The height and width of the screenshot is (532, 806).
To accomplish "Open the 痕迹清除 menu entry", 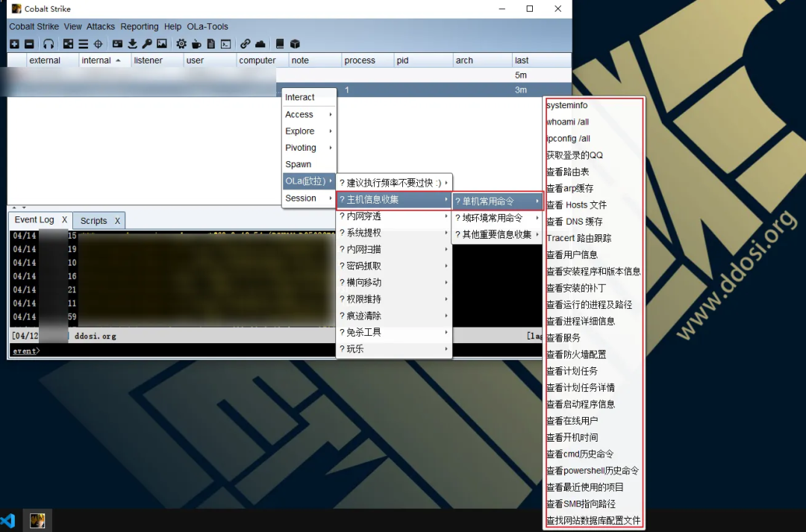I will point(394,316).
